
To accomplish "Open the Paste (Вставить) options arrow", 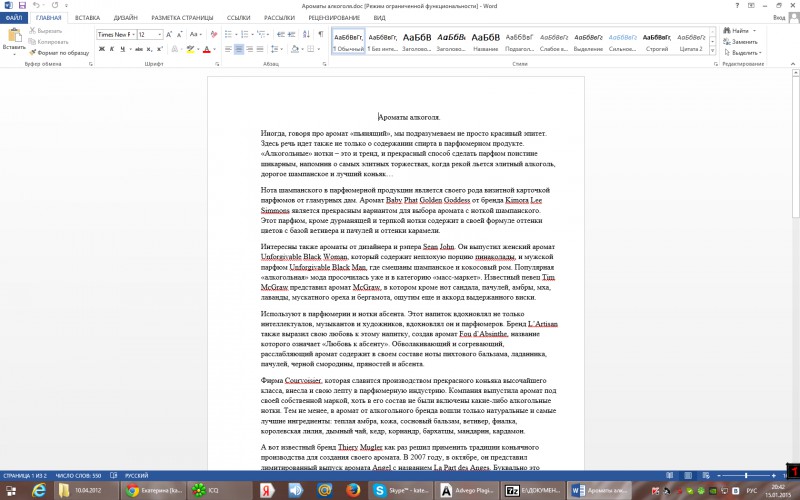I will [14, 53].
